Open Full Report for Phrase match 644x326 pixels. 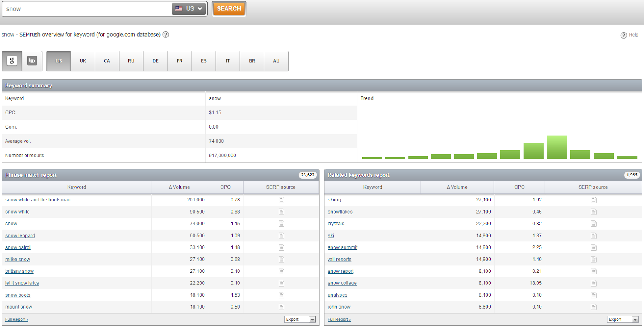(17, 320)
